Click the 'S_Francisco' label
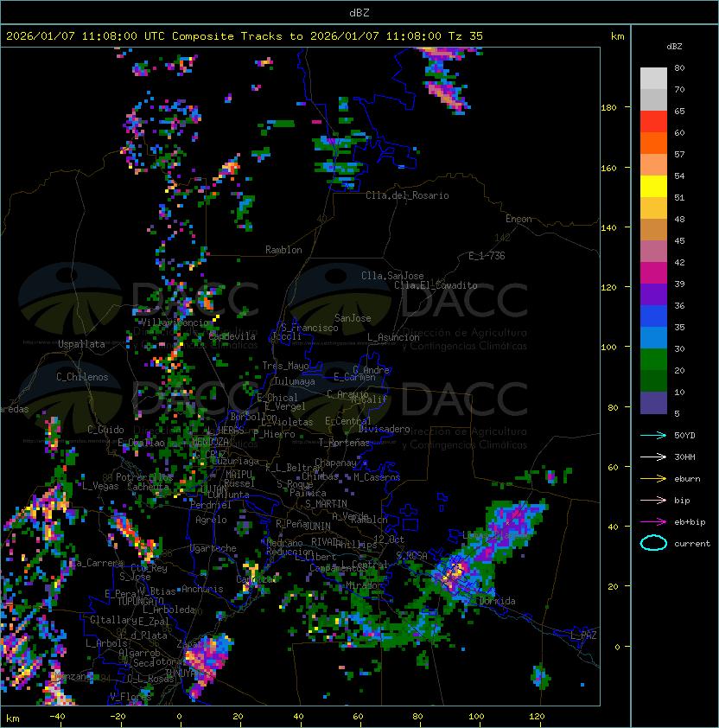This screenshot has width=719, height=728. 309,328
